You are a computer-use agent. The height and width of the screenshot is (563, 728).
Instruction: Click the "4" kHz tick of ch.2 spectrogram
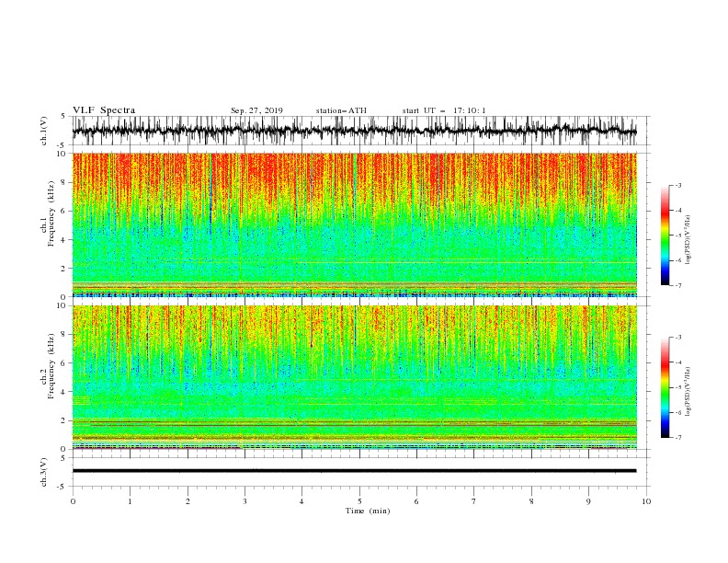pos(63,392)
